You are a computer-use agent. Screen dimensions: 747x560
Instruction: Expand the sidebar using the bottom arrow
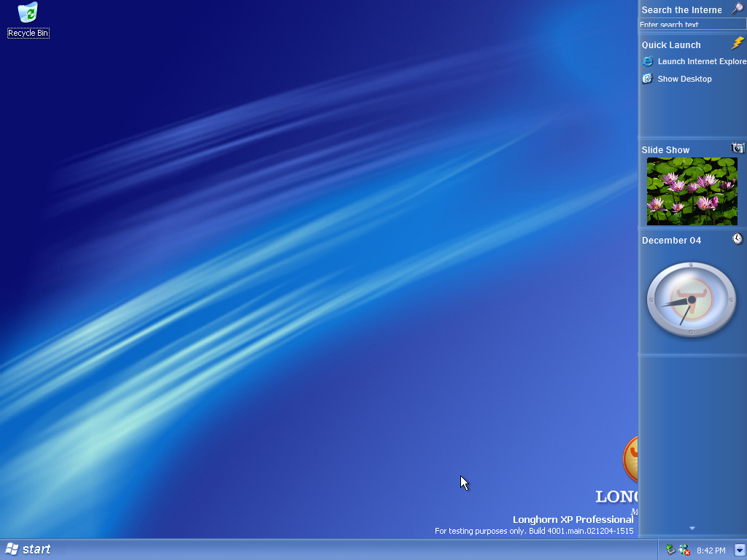click(692, 528)
